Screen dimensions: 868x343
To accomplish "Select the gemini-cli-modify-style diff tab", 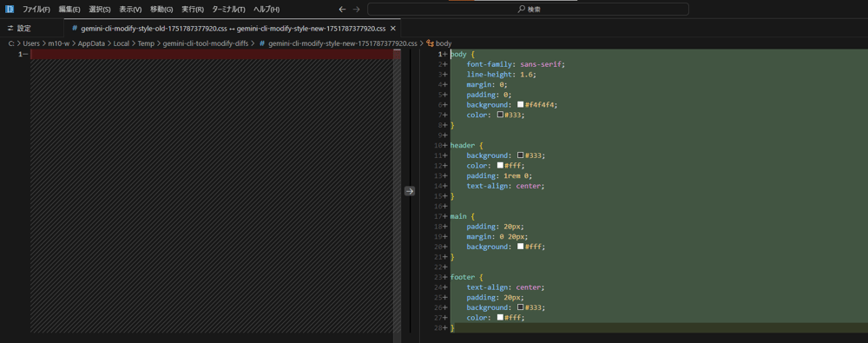I will [x=233, y=29].
